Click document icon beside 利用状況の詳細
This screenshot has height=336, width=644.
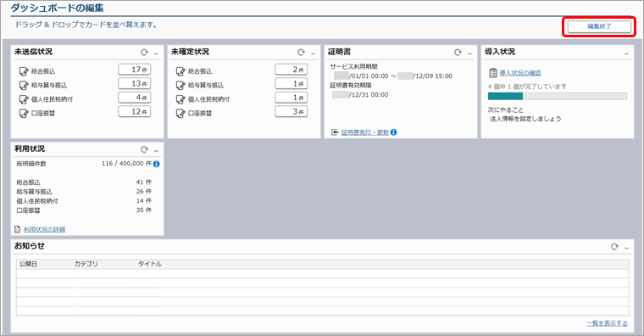pyautogui.click(x=17, y=229)
